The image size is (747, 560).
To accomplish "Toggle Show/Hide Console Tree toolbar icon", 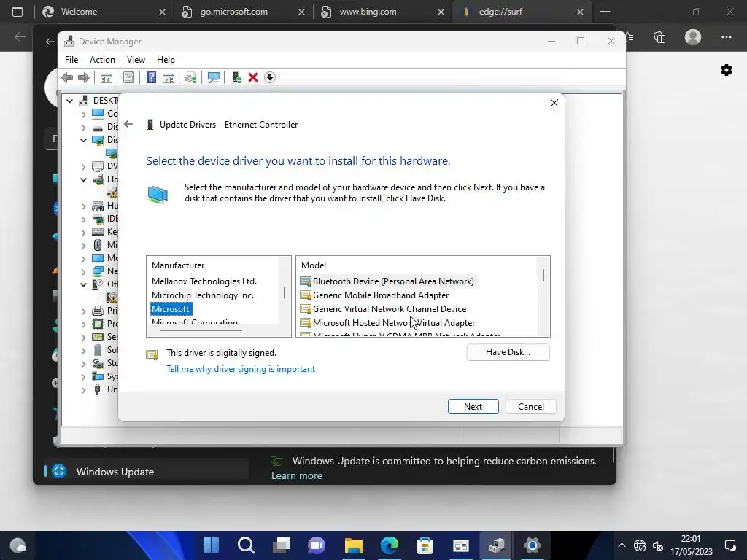I will 107,77.
